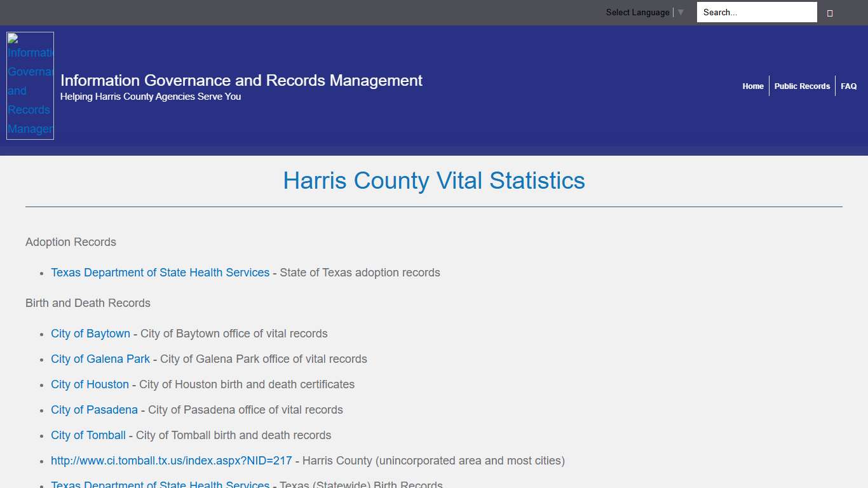This screenshot has width=868, height=488.
Task: Open the City of Galena Park link
Action: tap(100, 359)
